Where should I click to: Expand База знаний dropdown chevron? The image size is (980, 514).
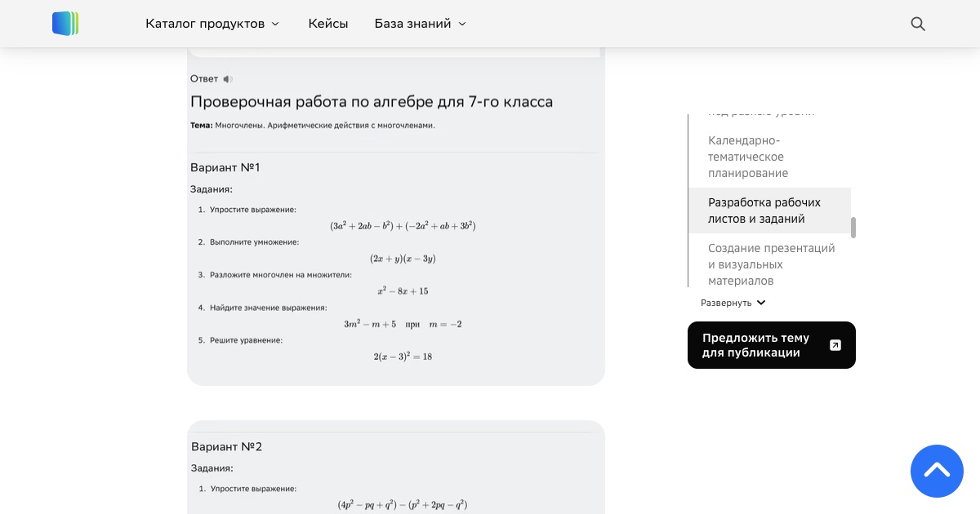tap(462, 24)
